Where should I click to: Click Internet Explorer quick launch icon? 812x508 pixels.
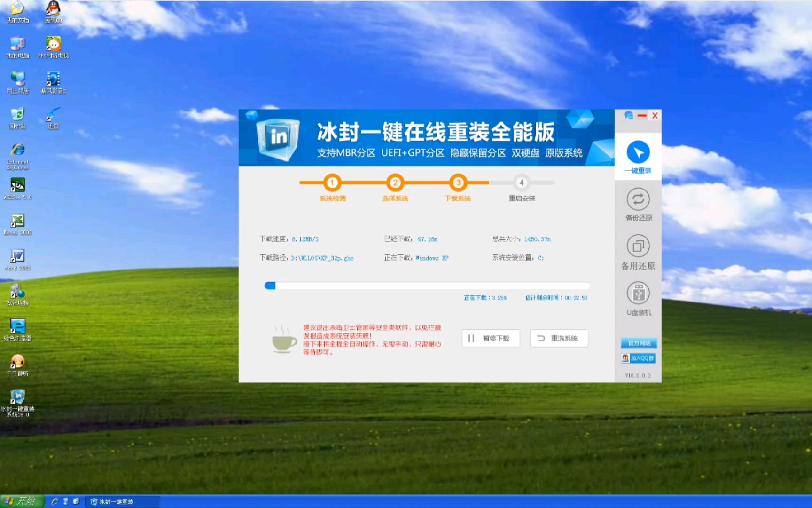pos(55,501)
